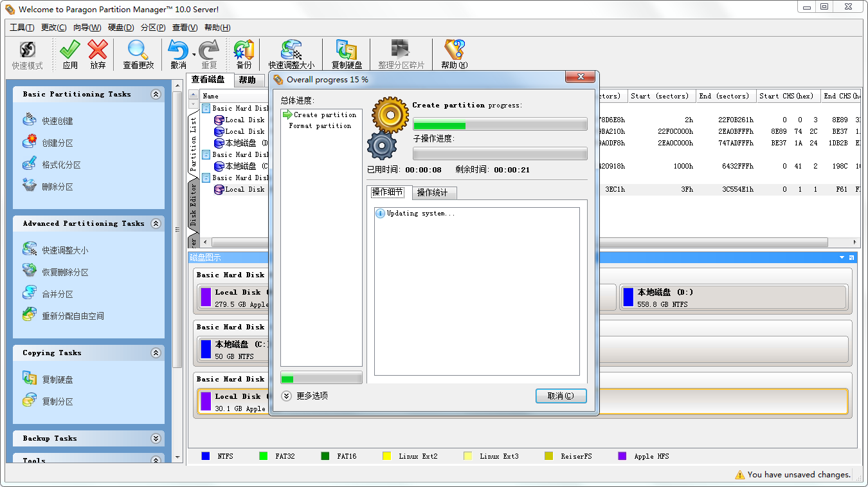The image size is (868, 487).
Task: Collapse the Advanced Partitioning Tasks panel
Action: click(x=156, y=223)
